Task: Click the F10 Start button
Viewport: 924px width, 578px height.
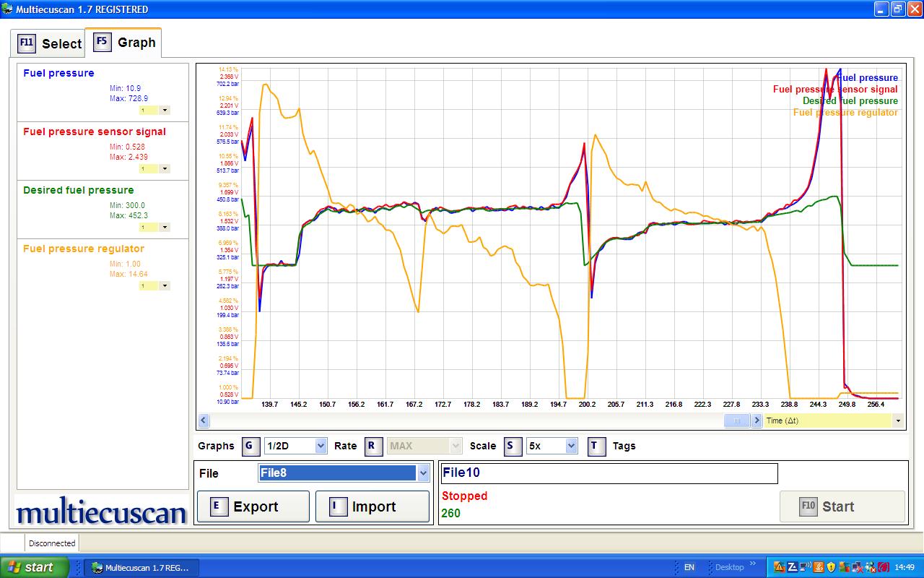Action: [842, 506]
